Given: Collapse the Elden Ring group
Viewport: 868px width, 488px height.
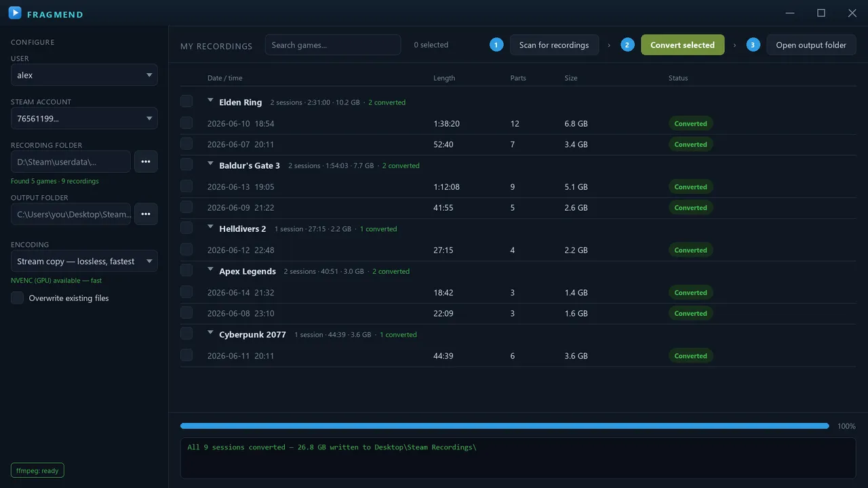Looking at the screenshot, I should point(210,100).
